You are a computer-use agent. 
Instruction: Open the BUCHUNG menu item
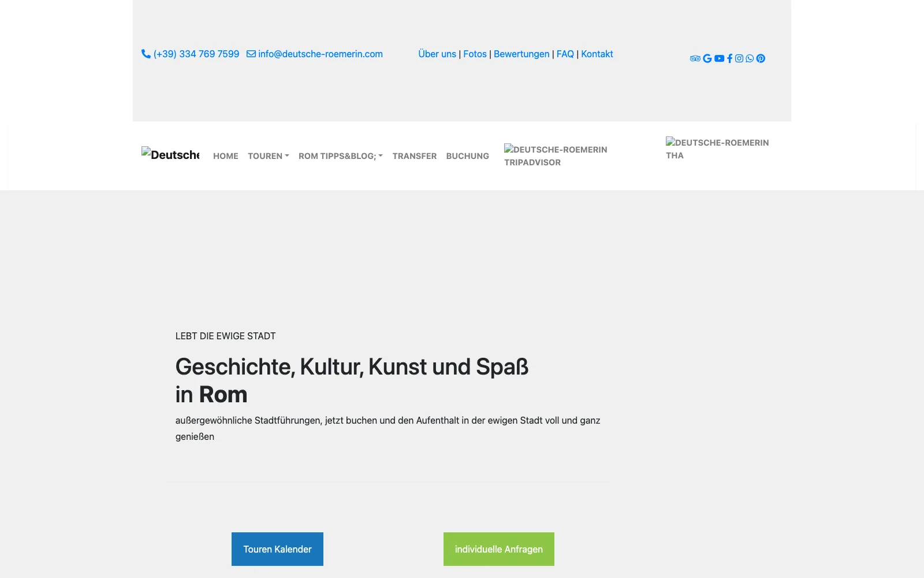pos(468,156)
